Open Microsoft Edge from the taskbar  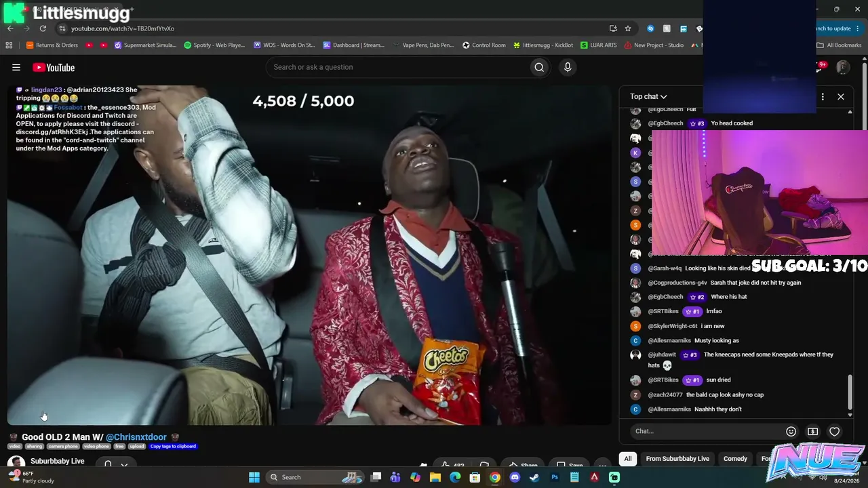[455, 477]
